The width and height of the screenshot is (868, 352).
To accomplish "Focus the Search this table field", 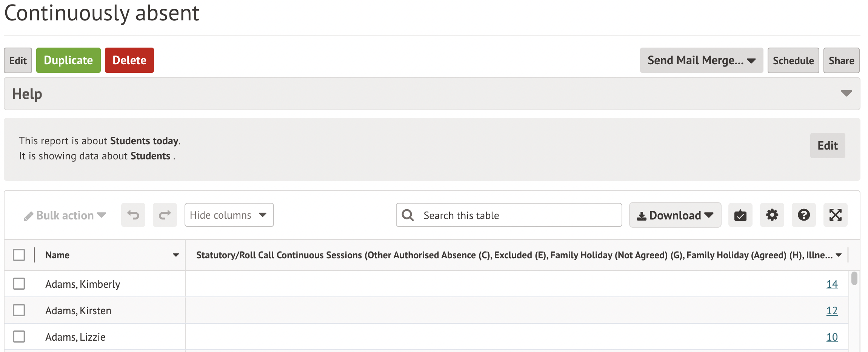I will click(517, 215).
